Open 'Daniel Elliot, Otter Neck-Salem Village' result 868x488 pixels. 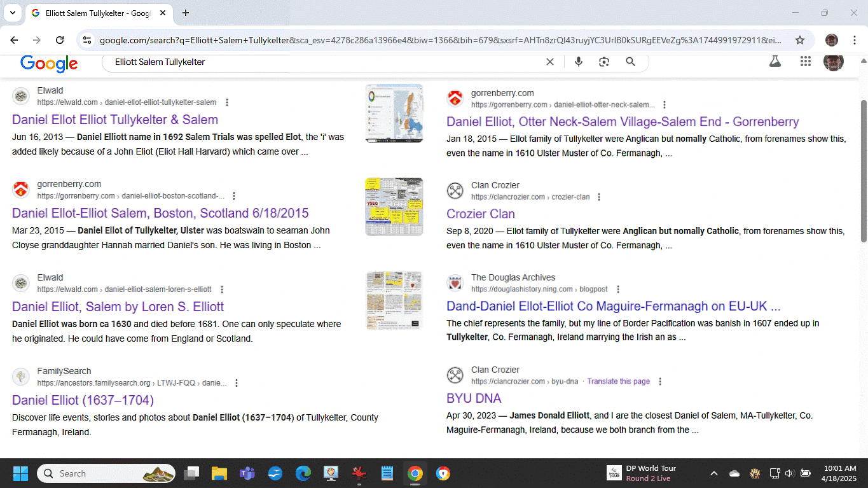pos(623,122)
